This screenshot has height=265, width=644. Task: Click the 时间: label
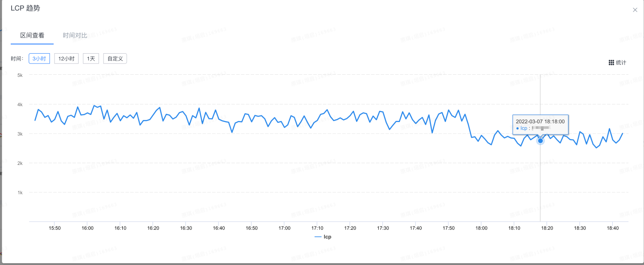click(18, 59)
